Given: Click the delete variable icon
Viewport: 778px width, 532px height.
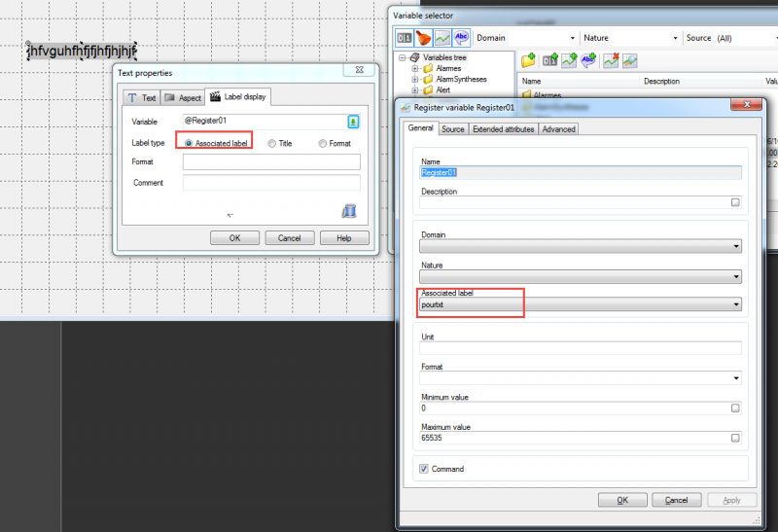Looking at the screenshot, I should [611, 60].
